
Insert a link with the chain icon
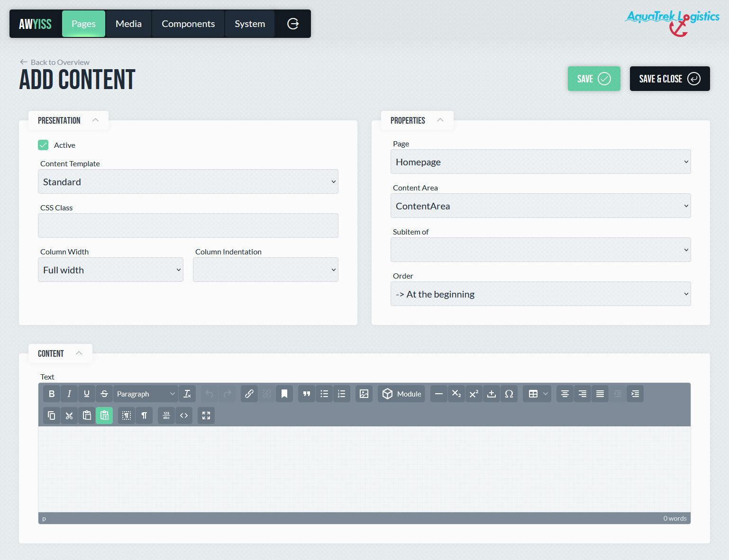coord(249,394)
